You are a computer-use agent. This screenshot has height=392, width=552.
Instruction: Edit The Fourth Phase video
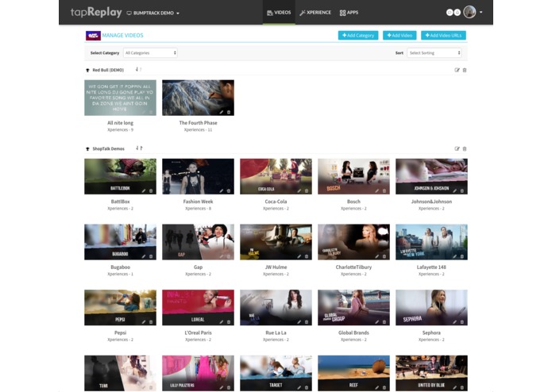[x=222, y=112]
